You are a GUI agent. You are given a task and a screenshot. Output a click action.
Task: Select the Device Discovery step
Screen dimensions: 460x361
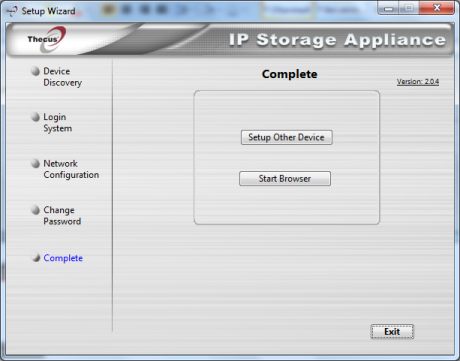(x=63, y=77)
